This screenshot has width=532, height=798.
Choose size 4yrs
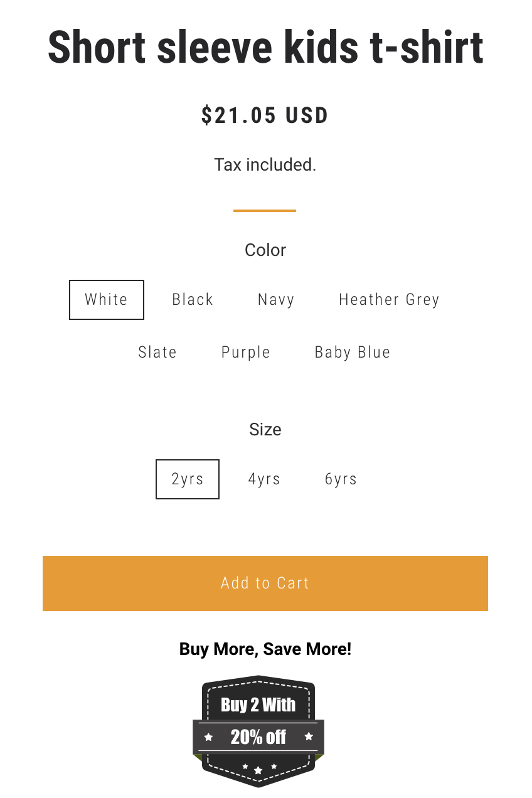[x=264, y=479]
